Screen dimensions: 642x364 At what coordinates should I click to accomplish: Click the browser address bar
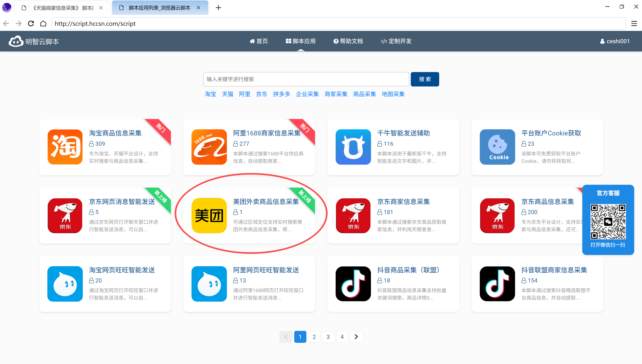coord(339,23)
